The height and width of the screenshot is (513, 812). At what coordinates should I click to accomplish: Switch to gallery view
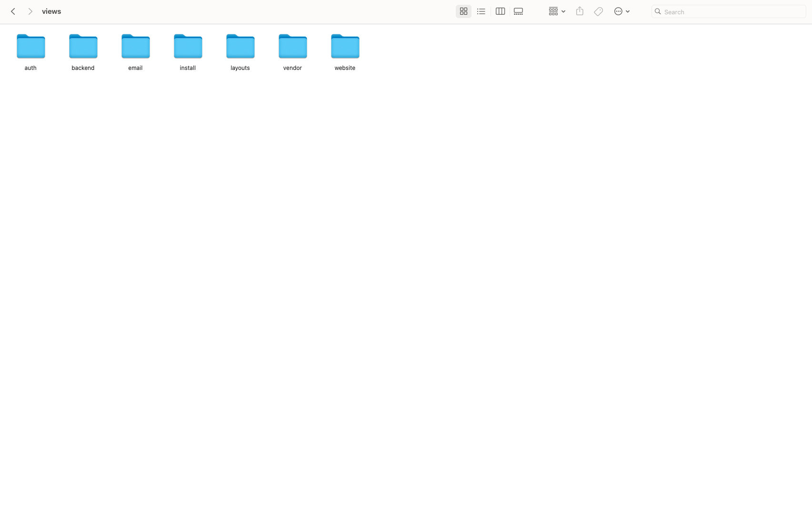(518, 11)
